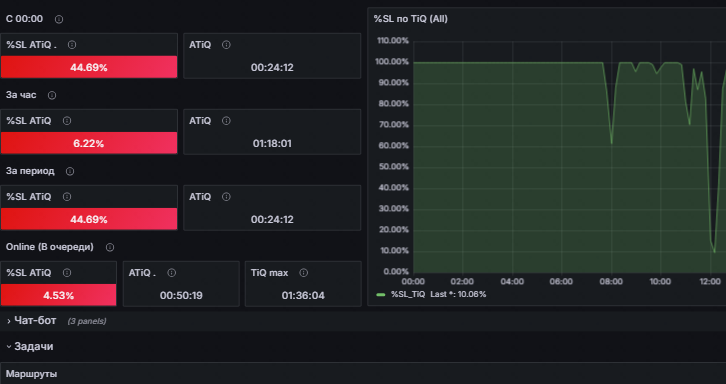The image size is (726, 384).
Task: Click info icon on Online %SL ATiQ panel
Action: [x=67, y=273]
